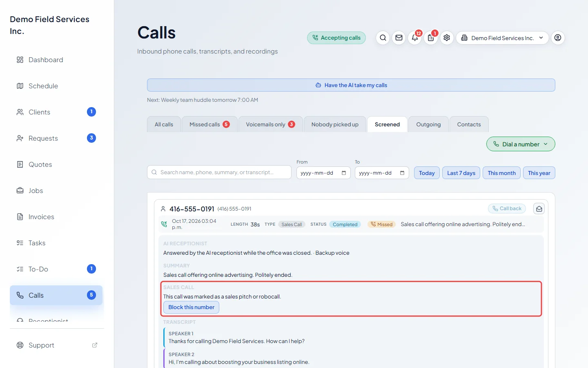Viewport: 588px width, 368px height.
Task: Focus the call search field
Action: pos(219,172)
